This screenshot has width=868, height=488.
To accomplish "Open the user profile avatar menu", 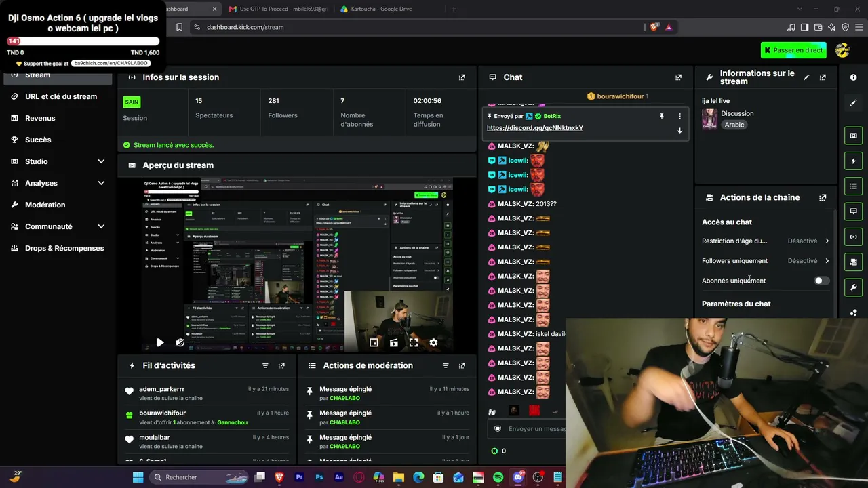I will [842, 50].
